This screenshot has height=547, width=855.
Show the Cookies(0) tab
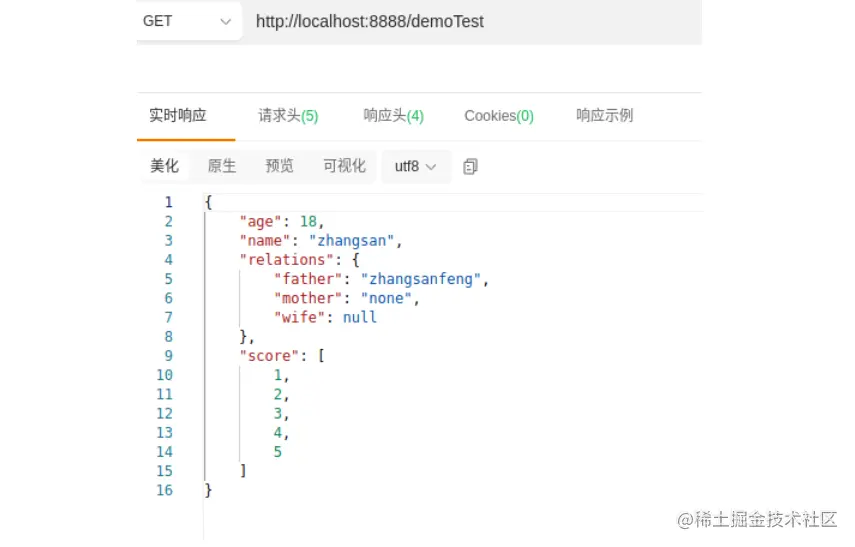(498, 116)
